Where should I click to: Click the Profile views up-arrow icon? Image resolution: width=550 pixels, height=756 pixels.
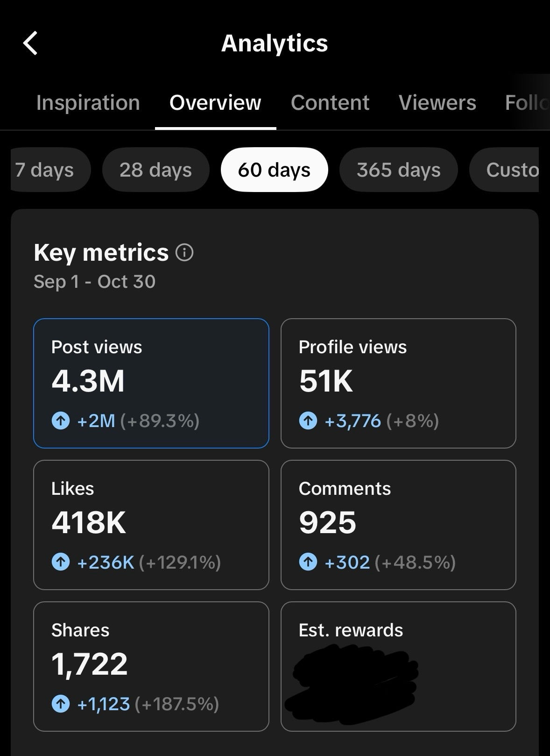[308, 421]
